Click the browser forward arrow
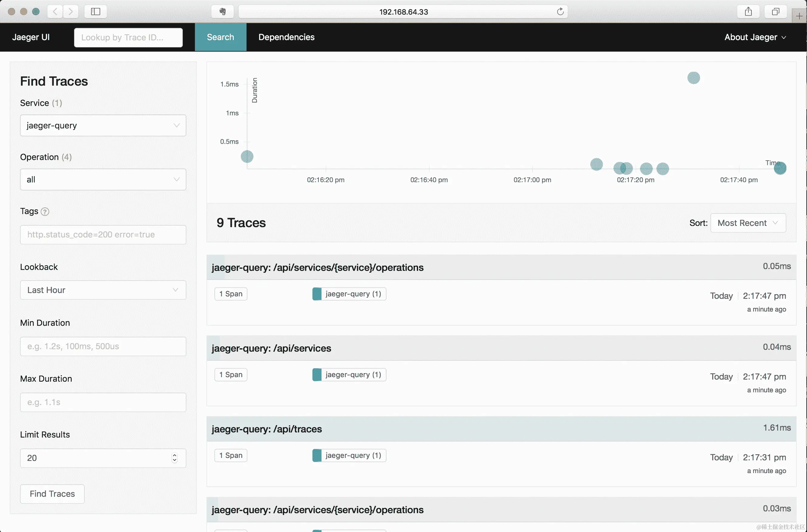The height and width of the screenshot is (532, 807). [x=70, y=12]
